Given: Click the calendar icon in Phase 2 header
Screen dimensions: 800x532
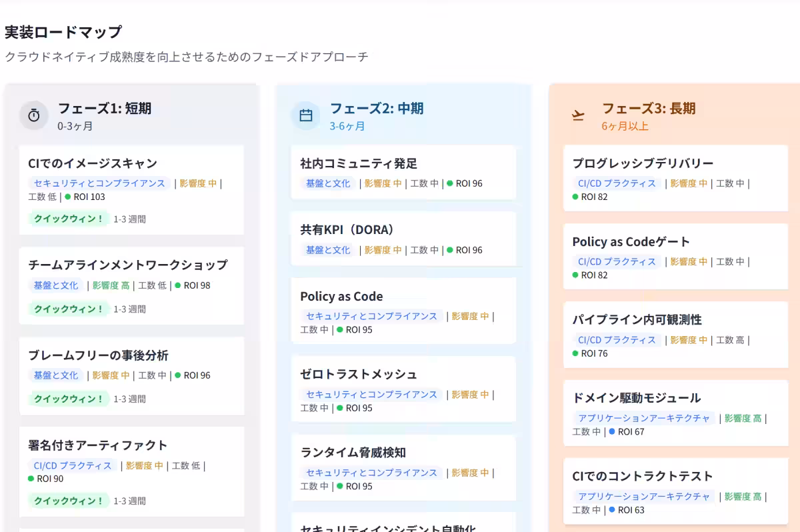Looking at the screenshot, I should tap(305, 115).
